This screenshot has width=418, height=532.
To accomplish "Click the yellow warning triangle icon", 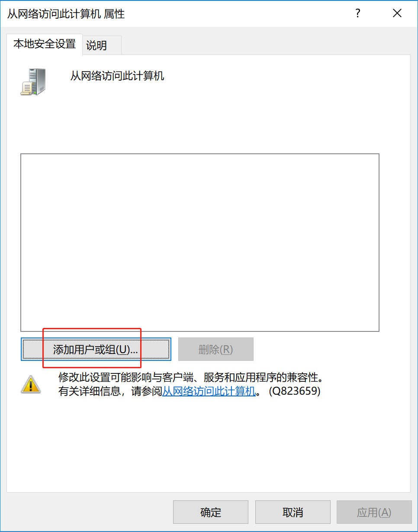I will click(31, 384).
